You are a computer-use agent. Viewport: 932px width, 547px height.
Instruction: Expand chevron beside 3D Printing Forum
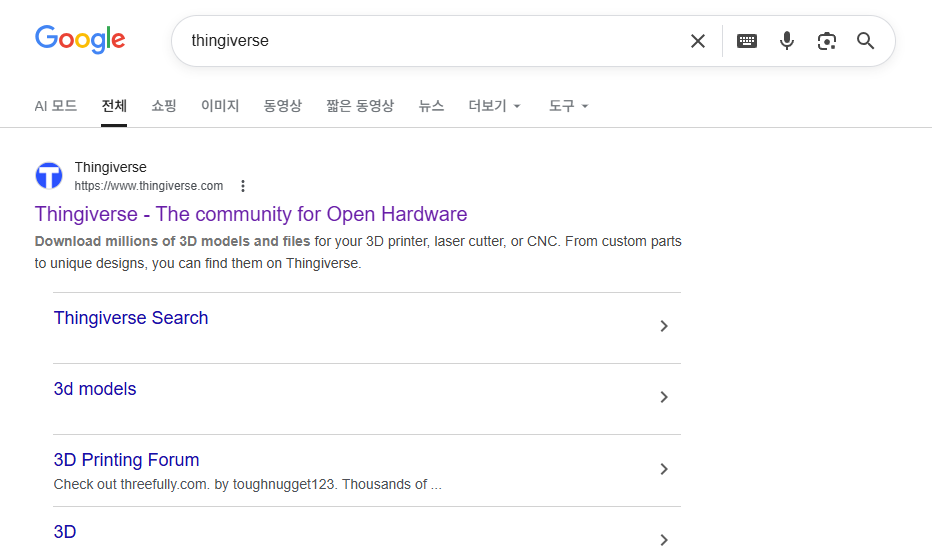pyautogui.click(x=664, y=469)
